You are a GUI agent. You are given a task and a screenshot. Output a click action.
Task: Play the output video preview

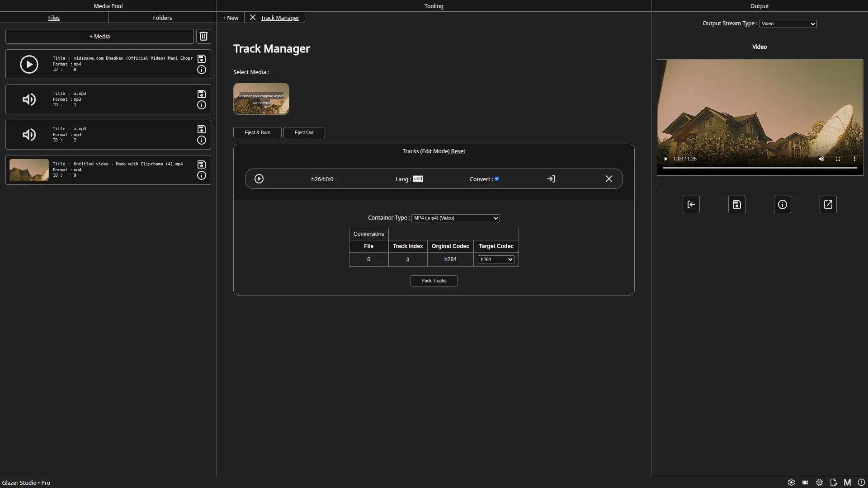[x=665, y=159]
